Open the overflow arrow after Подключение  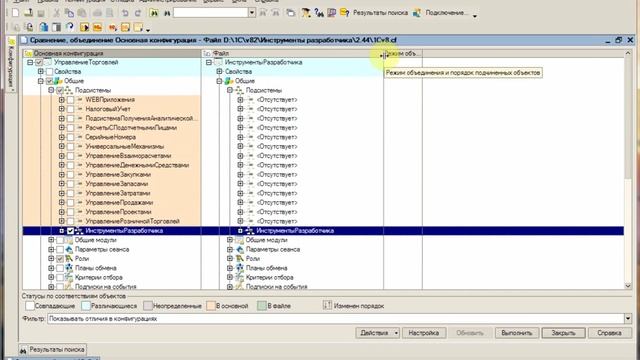(475, 16)
